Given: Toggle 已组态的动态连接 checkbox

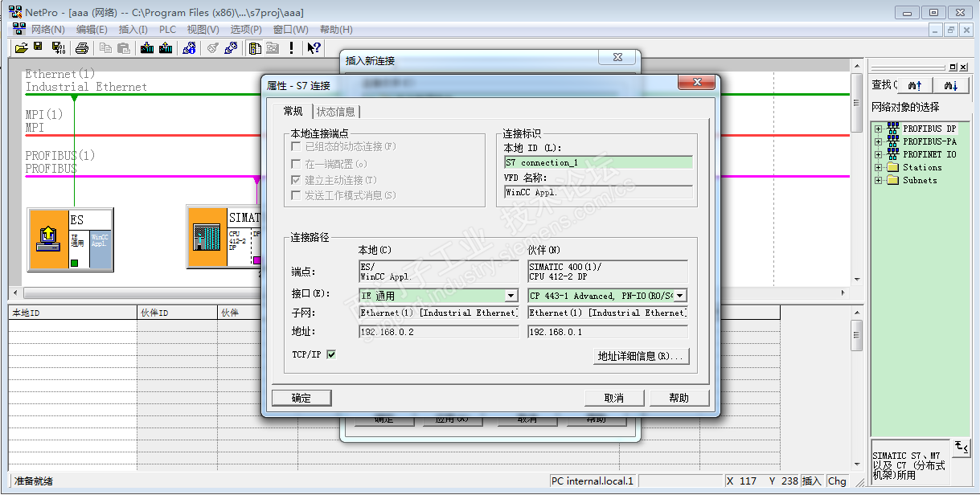Looking at the screenshot, I should tap(297, 146).
